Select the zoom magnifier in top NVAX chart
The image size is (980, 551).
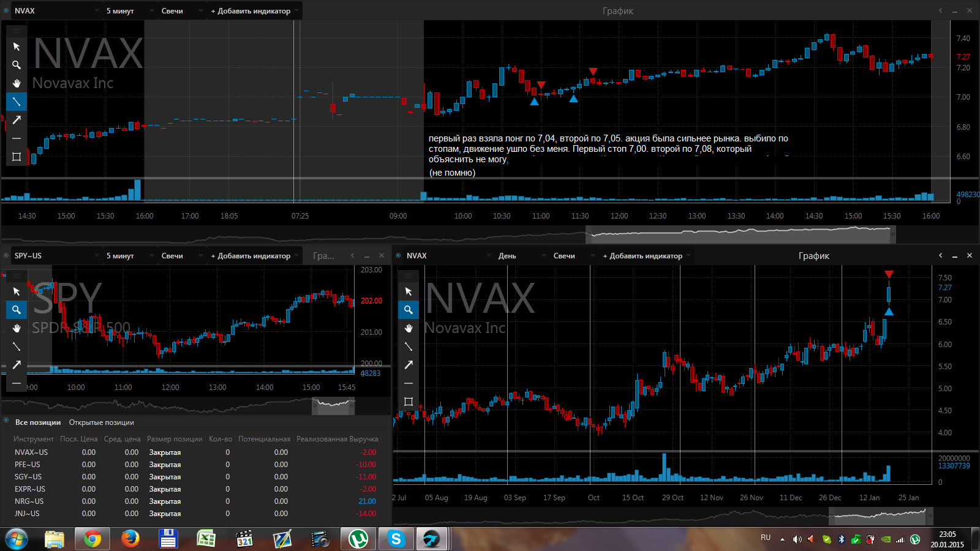(17, 65)
